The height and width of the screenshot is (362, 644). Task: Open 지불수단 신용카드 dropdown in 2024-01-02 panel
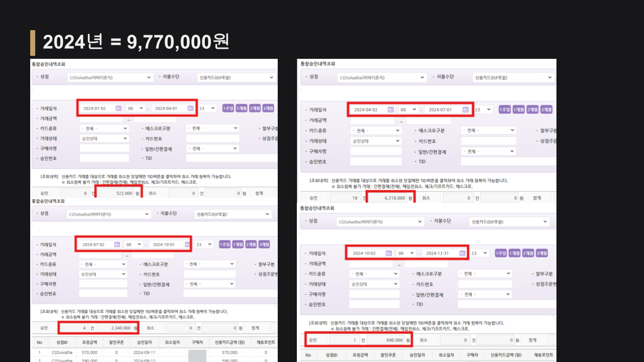236,77
